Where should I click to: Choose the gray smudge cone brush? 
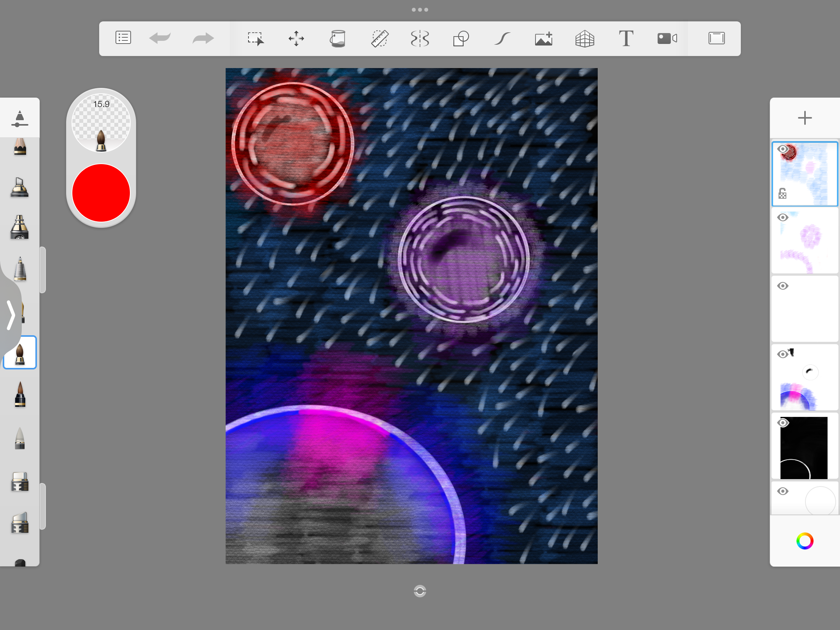pos(20,438)
